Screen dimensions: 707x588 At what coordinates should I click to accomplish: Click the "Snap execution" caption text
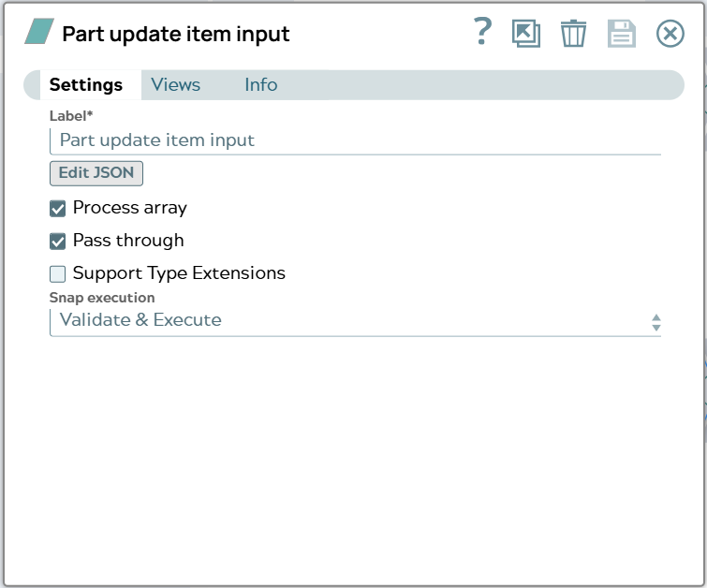[x=102, y=298]
